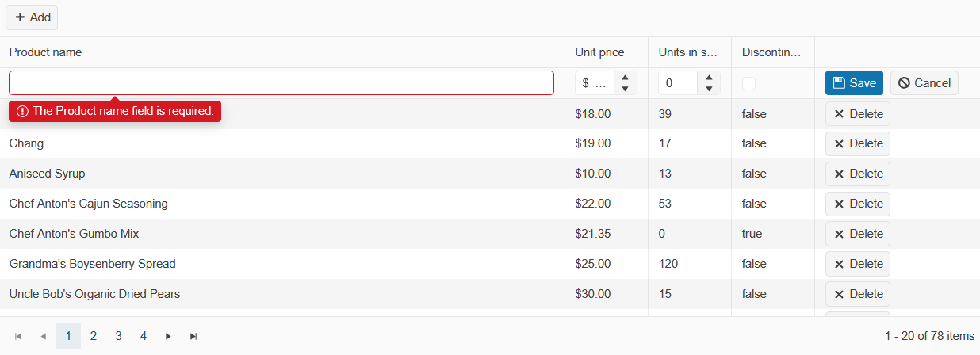The width and height of the screenshot is (980, 355).
Task: Click the Add new record button
Action: pos(32,17)
